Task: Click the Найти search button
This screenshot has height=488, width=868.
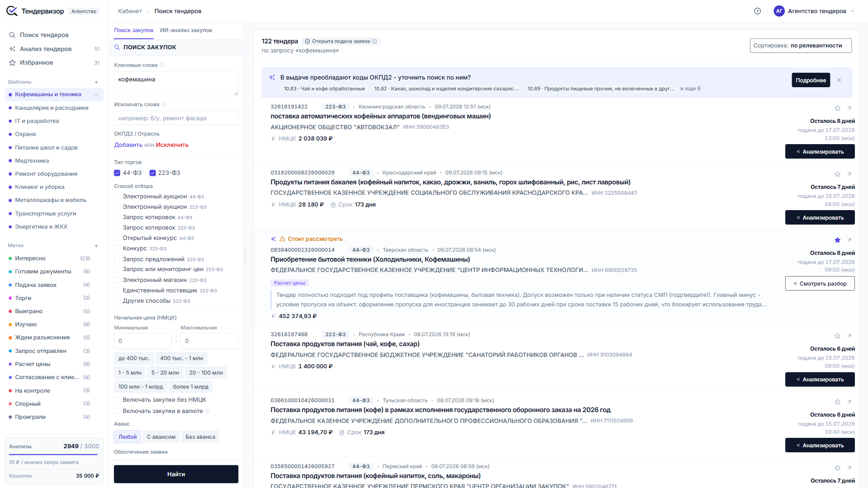Action: pyautogui.click(x=176, y=474)
